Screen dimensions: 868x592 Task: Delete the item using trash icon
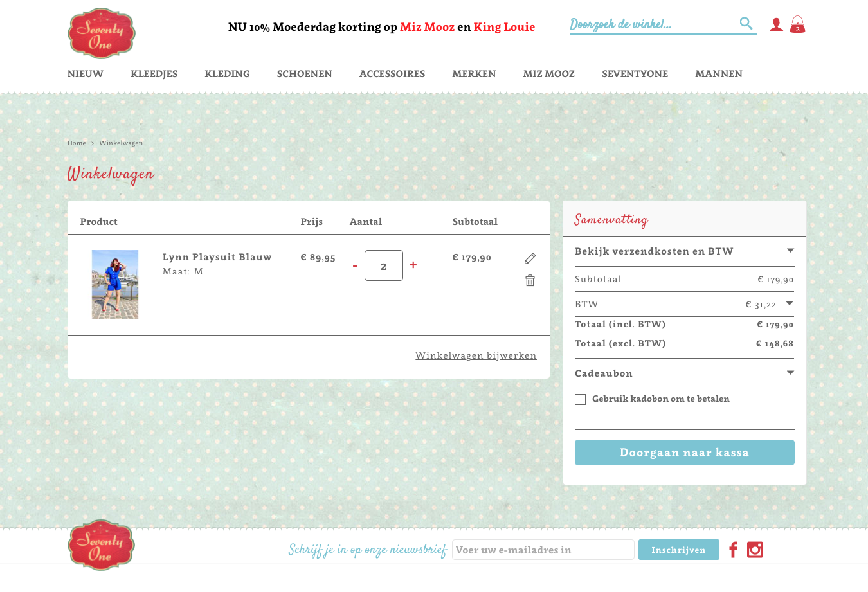click(530, 280)
